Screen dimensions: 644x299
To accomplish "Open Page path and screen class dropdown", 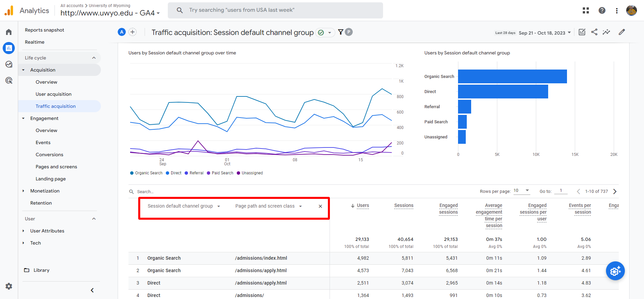I will 269,206.
